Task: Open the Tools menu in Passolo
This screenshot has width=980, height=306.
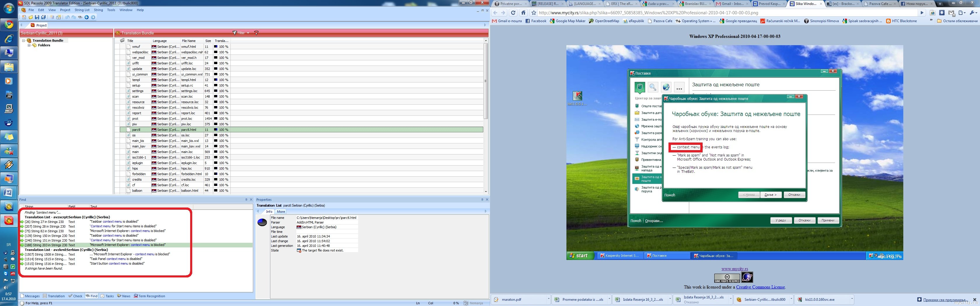Action: (111, 10)
